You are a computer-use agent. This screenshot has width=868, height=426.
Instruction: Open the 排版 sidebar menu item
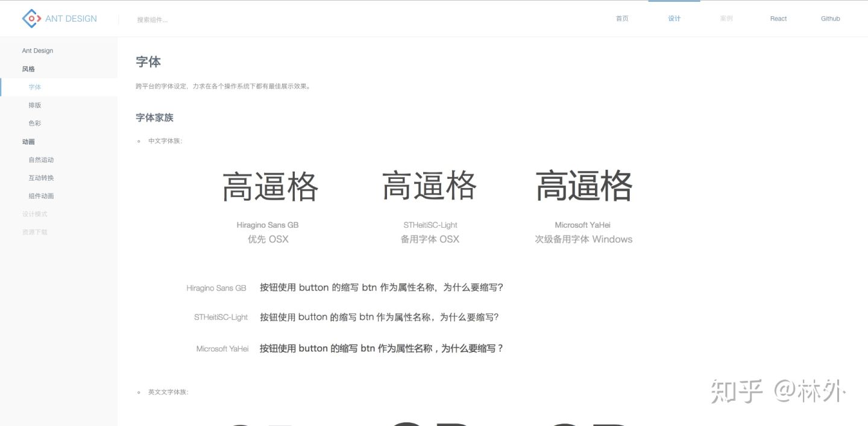point(35,105)
